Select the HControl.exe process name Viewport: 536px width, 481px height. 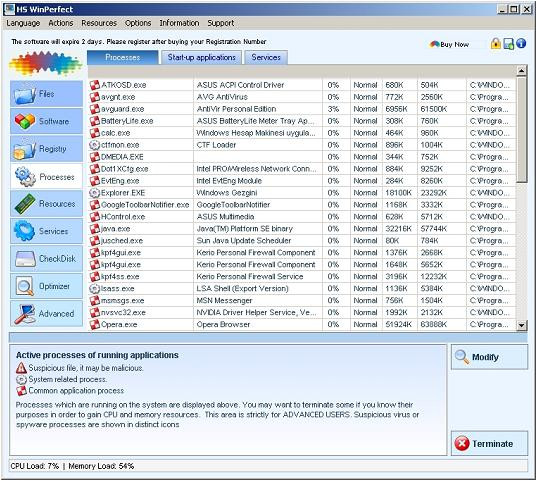pos(123,217)
